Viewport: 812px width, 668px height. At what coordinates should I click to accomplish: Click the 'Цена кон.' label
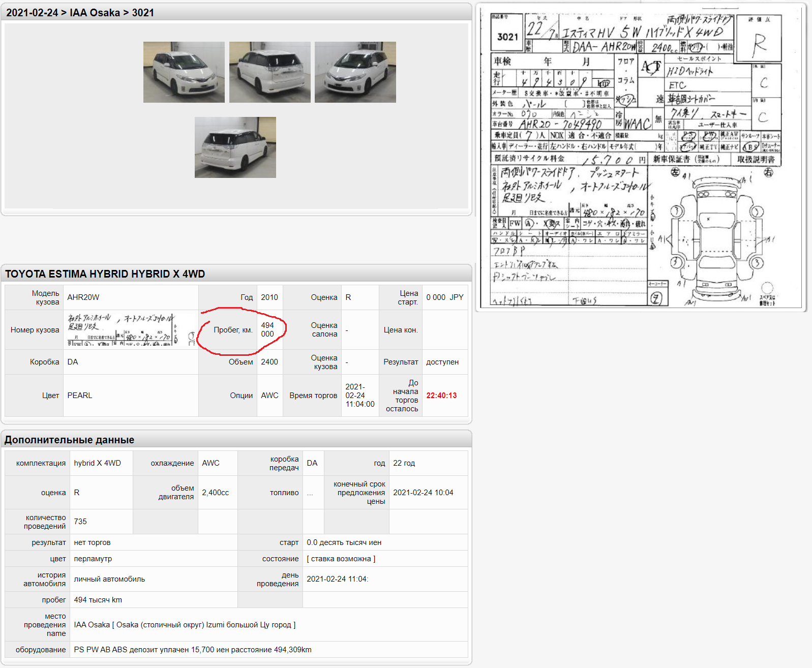pyautogui.click(x=401, y=330)
